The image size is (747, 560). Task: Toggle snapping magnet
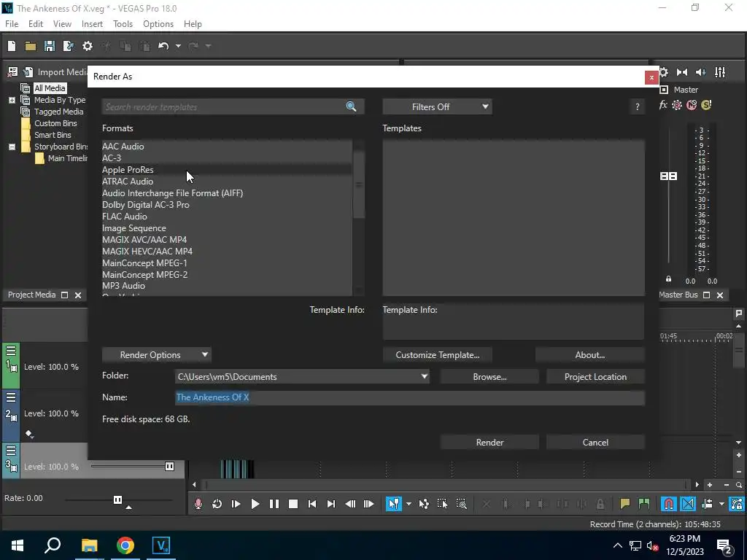(x=668, y=504)
